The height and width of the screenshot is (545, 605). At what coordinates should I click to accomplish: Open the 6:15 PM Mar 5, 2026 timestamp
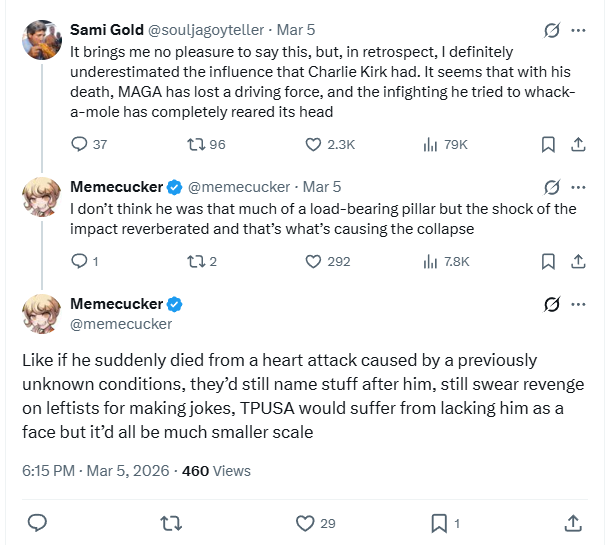[x=96, y=471]
